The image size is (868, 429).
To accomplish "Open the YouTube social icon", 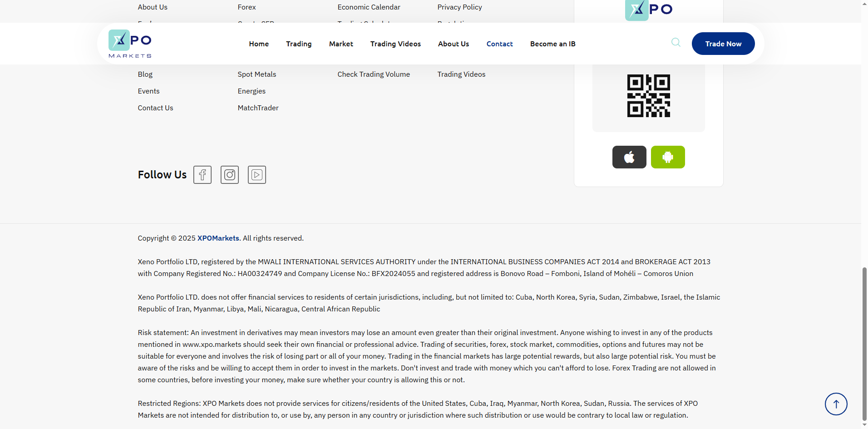I will pyautogui.click(x=257, y=175).
